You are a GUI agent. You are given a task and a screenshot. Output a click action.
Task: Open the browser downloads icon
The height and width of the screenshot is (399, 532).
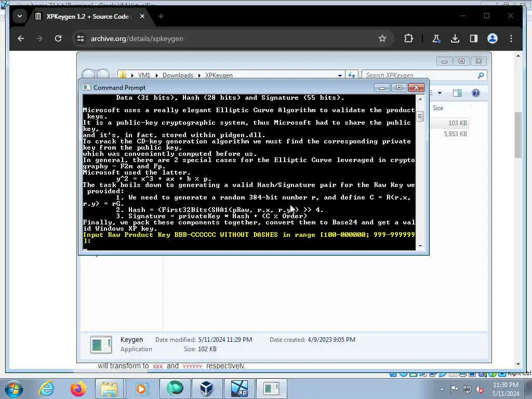point(455,38)
